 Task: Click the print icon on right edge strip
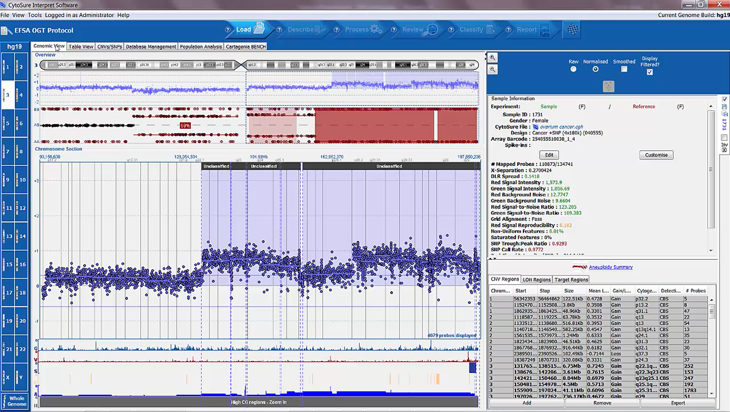coord(724,114)
